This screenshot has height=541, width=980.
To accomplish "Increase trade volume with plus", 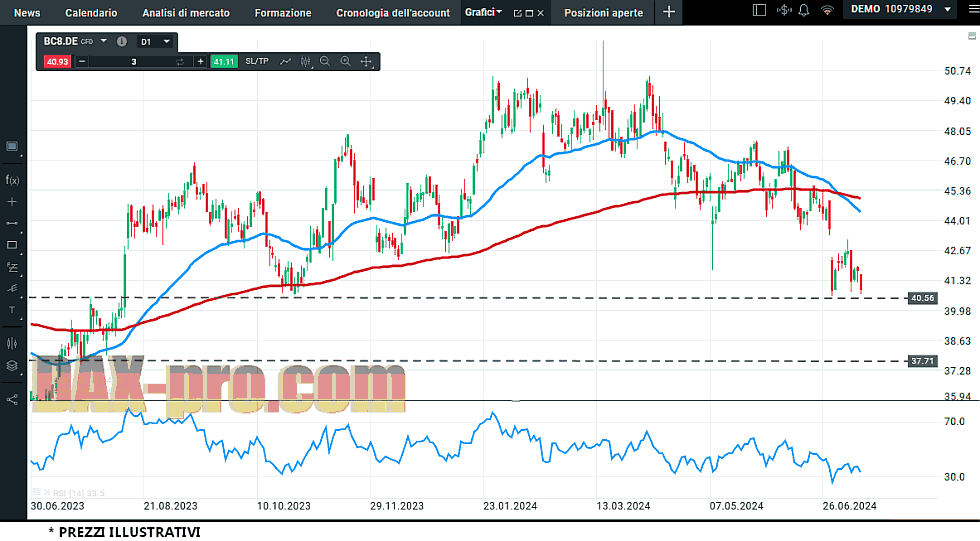I will coord(200,61).
